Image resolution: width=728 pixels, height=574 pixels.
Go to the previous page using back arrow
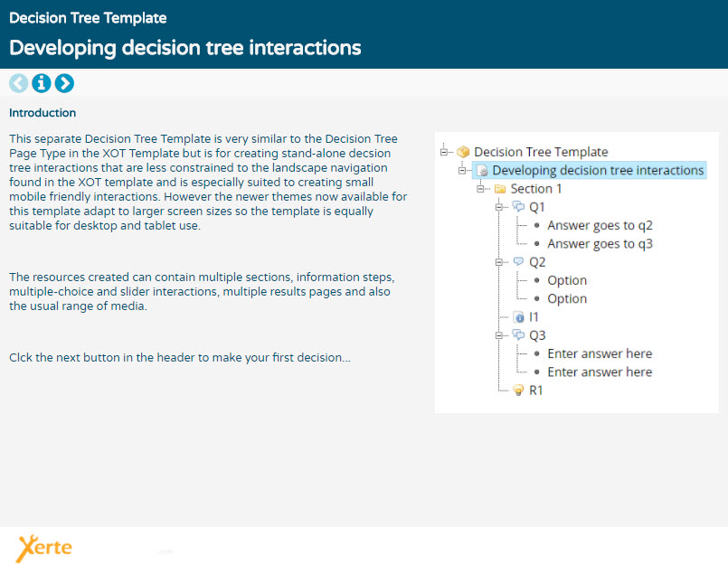(x=19, y=83)
